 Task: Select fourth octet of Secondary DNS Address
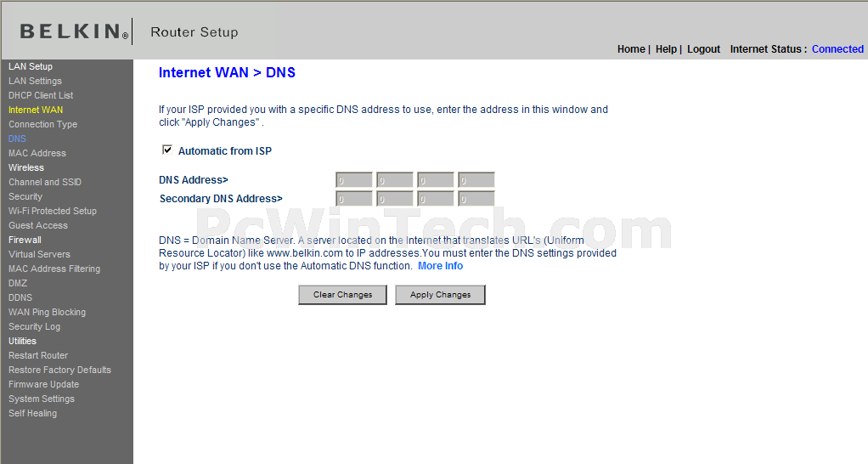click(x=476, y=199)
